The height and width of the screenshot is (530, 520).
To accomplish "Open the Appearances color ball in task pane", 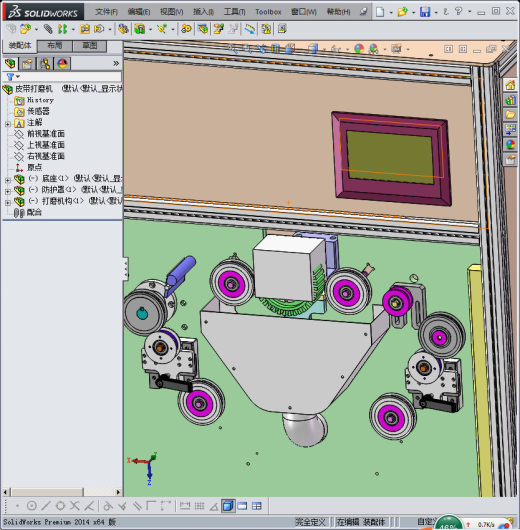I will [x=510, y=144].
